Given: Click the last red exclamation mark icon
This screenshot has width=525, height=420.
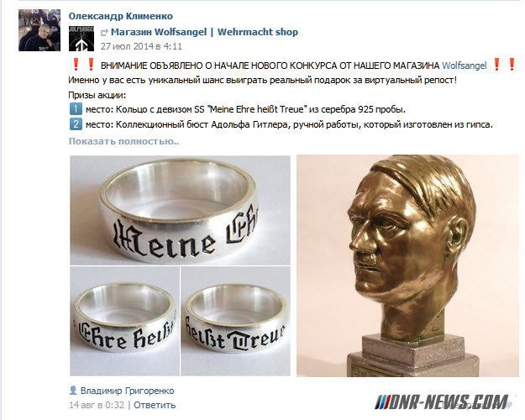Looking at the screenshot, I should coord(512,65).
